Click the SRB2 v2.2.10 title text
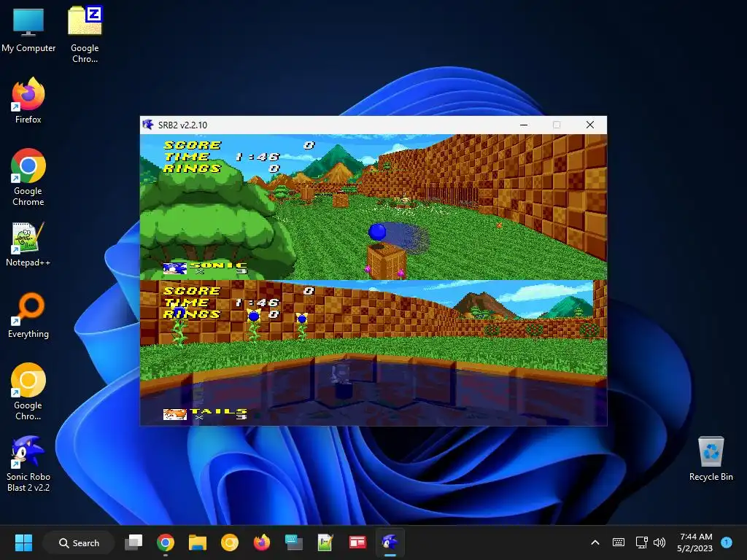 coord(182,125)
